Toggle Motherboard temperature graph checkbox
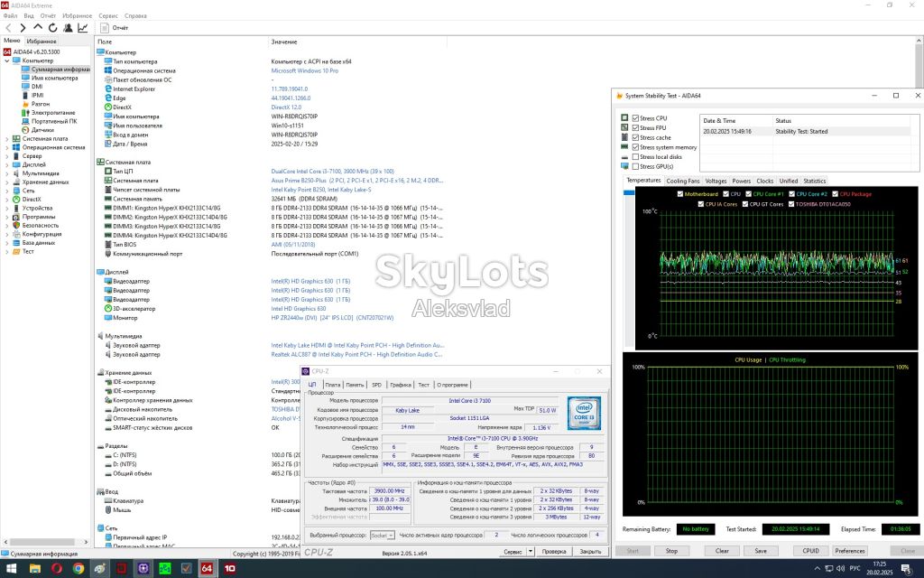Screen dimensions: 924x578 point(680,194)
